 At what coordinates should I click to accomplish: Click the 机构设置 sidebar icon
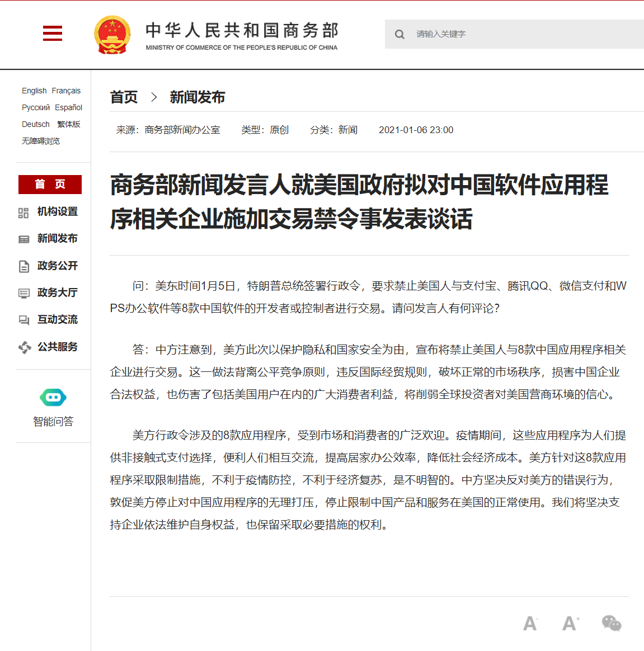23,213
